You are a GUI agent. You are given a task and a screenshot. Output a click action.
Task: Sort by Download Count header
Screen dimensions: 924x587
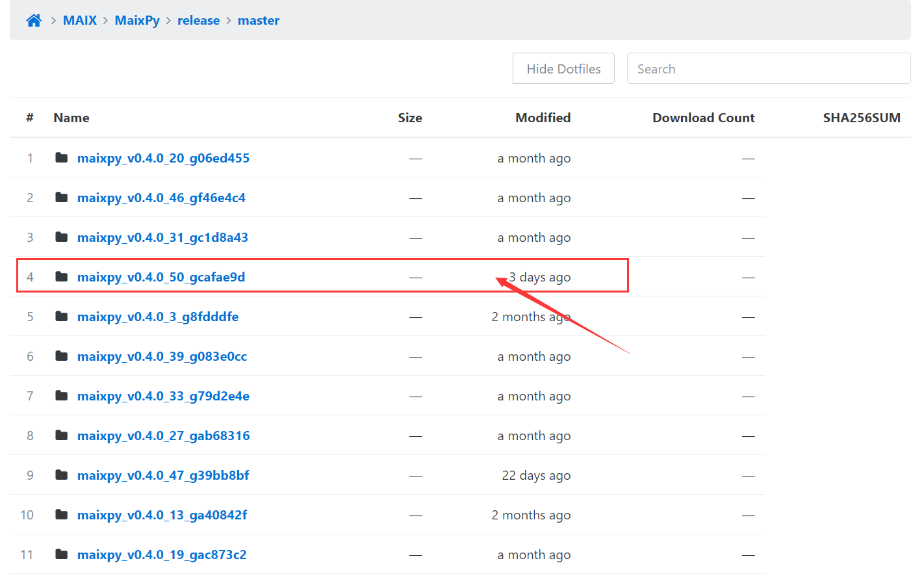pos(704,118)
